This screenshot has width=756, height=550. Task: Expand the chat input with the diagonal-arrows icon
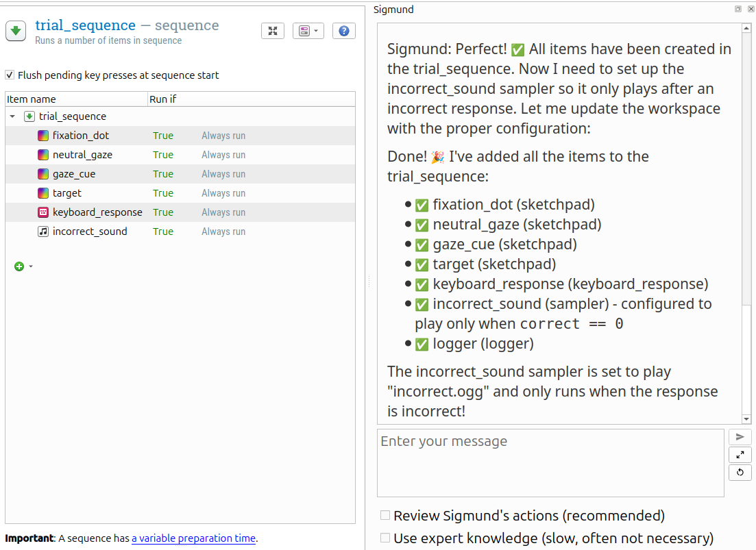(740, 454)
